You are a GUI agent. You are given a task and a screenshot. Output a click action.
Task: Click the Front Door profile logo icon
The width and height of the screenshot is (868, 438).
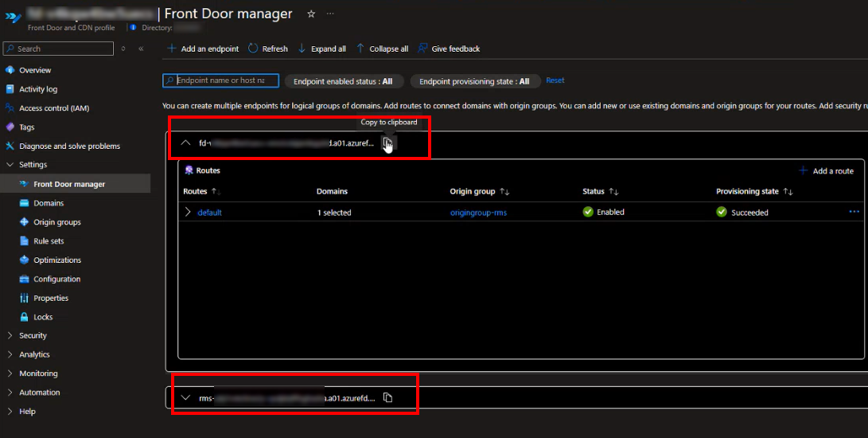pos(13,18)
